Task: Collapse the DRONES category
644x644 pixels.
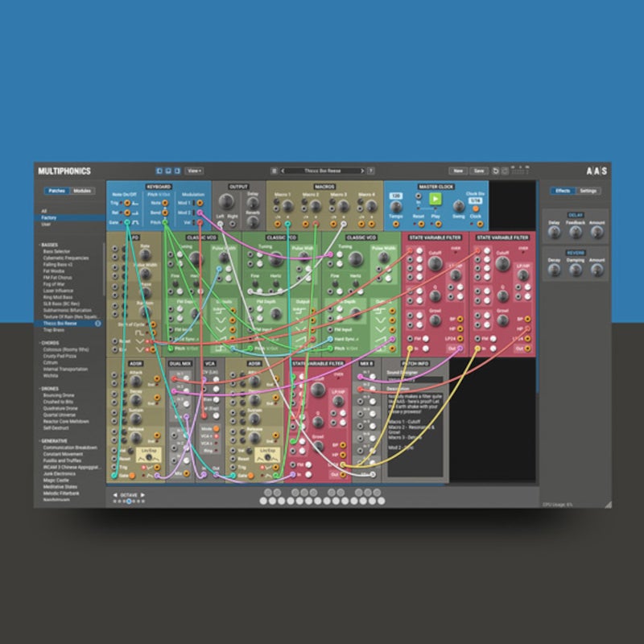Action: tap(49, 389)
